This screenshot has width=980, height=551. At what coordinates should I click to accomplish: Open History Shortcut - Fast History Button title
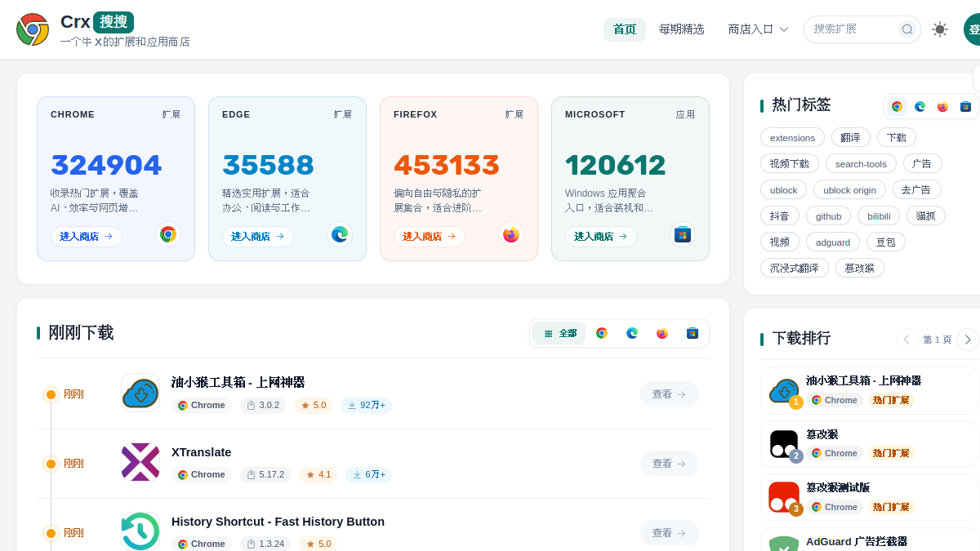coord(278,522)
